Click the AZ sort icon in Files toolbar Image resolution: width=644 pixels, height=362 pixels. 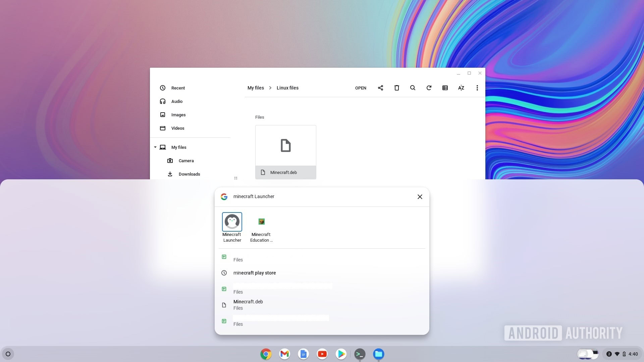(x=461, y=87)
